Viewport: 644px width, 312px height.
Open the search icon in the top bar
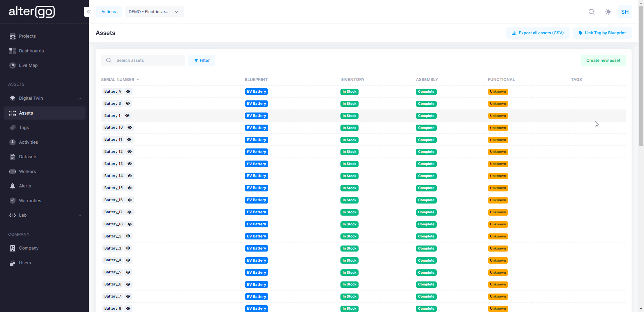pyautogui.click(x=591, y=11)
